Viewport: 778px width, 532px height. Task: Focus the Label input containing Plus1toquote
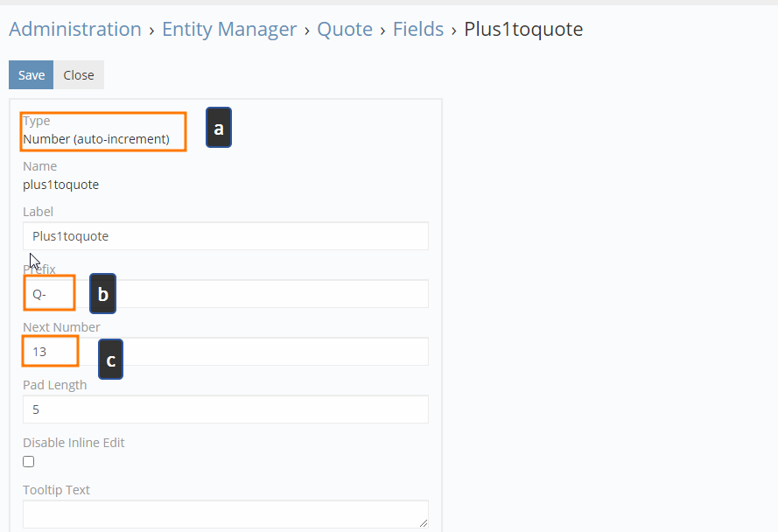coord(226,236)
